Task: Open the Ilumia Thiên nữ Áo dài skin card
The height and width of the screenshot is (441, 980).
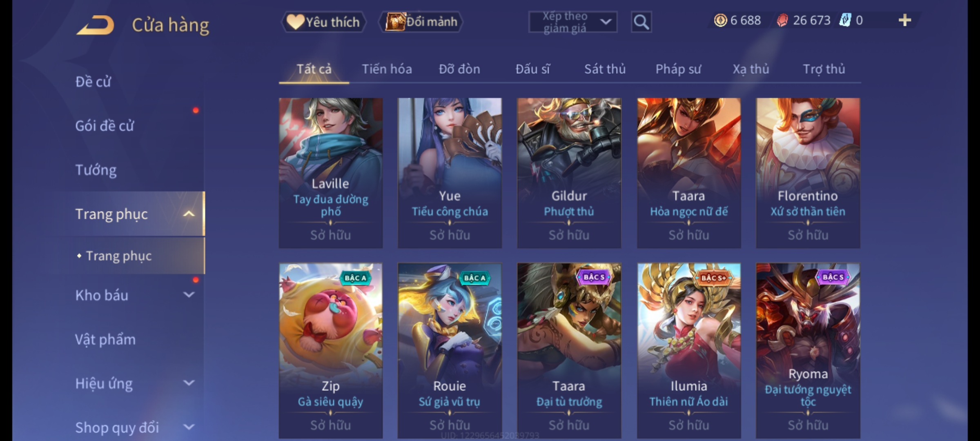Action: point(688,350)
